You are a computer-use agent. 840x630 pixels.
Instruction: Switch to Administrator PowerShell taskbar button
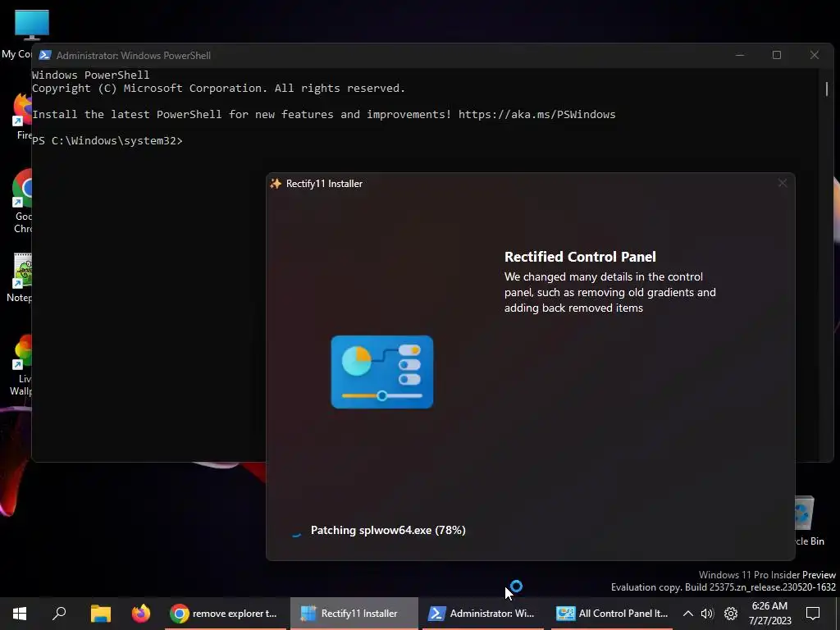(482, 613)
